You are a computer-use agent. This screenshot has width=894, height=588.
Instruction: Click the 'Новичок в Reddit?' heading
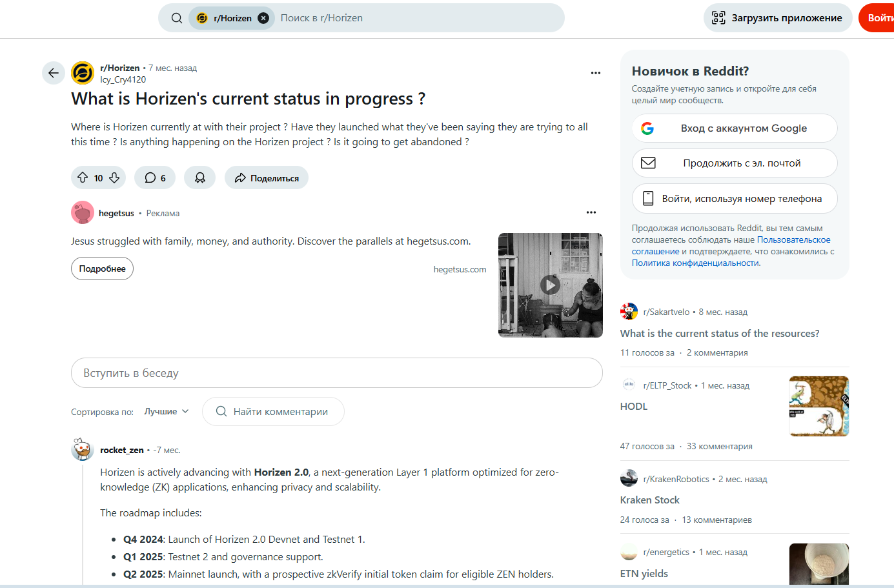click(690, 71)
